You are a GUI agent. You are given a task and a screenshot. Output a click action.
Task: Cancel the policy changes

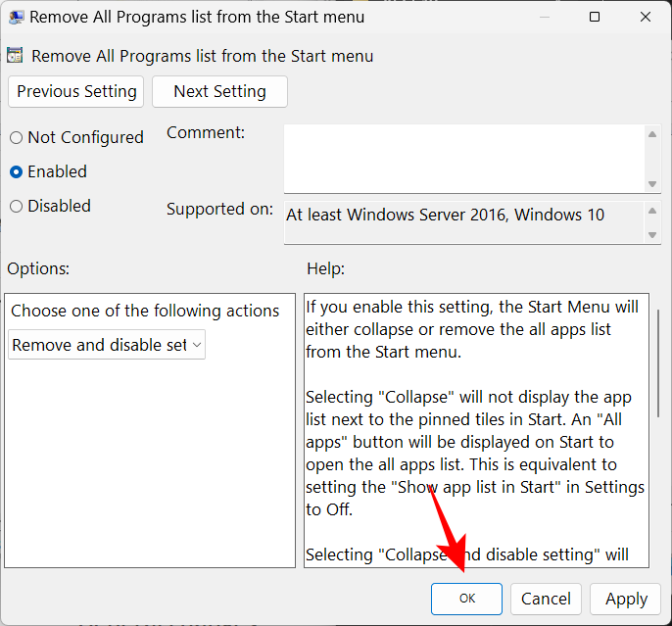tap(546, 599)
